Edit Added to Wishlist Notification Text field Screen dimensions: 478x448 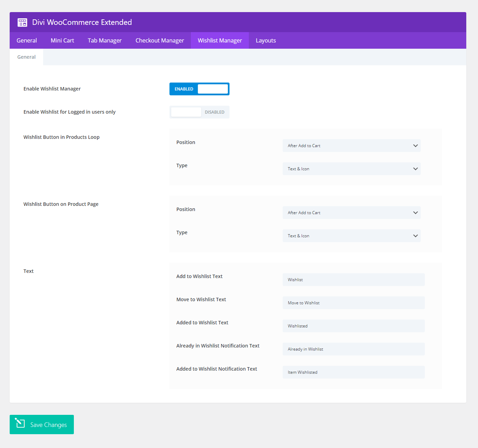(353, 372)
